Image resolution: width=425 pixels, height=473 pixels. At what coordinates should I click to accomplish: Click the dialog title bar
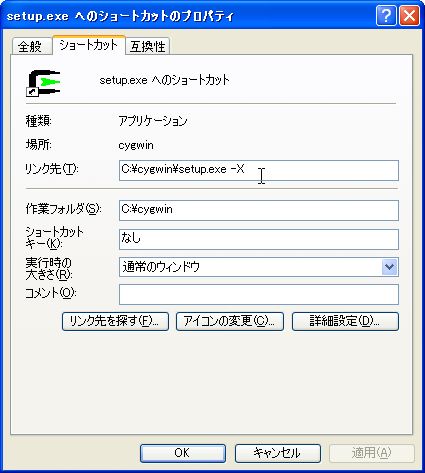[187, 16]
